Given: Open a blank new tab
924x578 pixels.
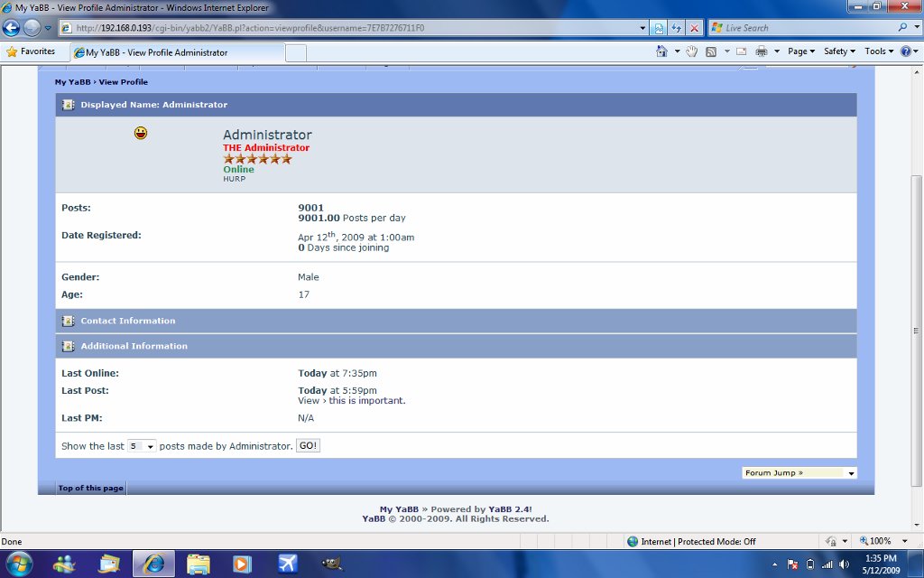Looking at the screenshot, I should 296,52.
